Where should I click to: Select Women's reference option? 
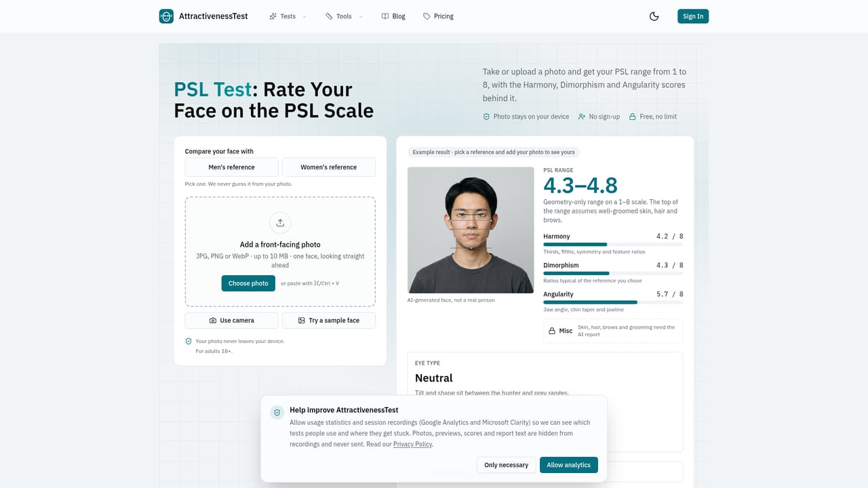[x=329, y=167]
